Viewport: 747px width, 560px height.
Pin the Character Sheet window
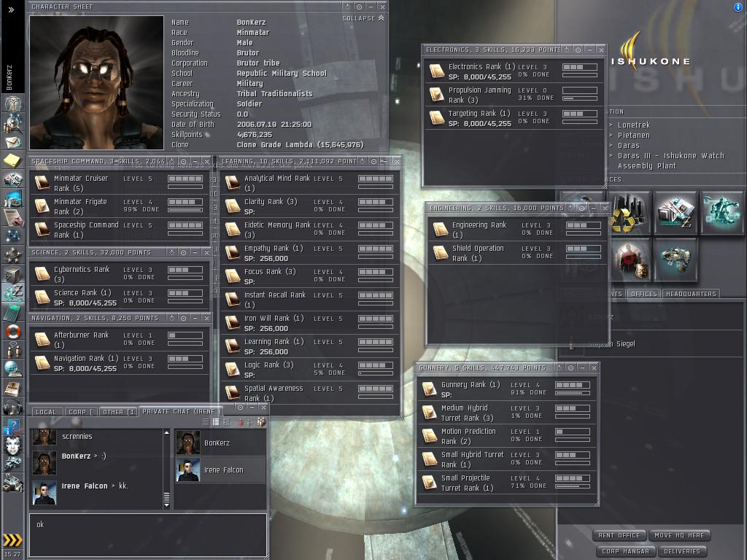pos(359,7)
